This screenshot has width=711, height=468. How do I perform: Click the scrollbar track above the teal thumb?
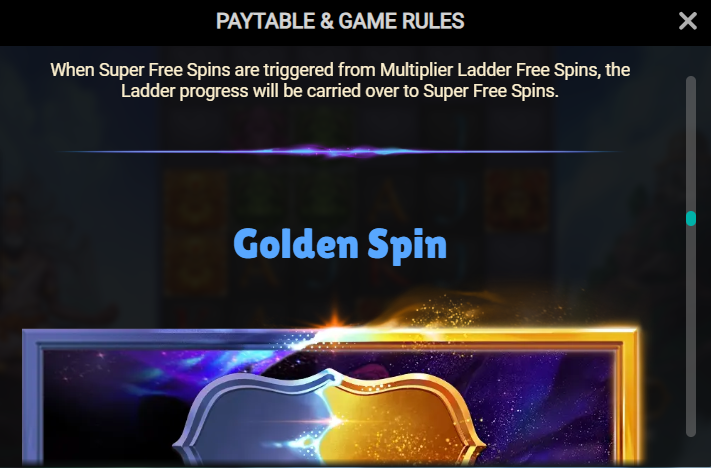coord(691,143)
